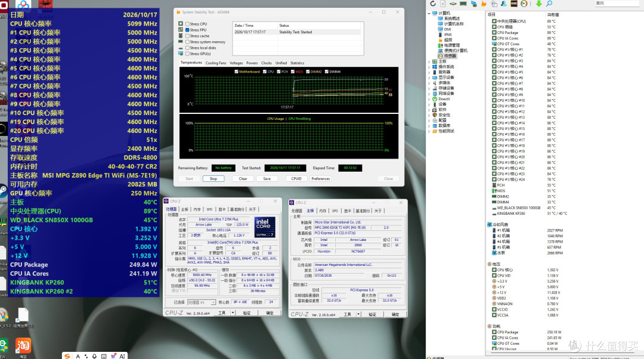This screenshot has width=644, height=359.
Task: Click the network computers icon in AIDA64 toolbar
Action: point(473,4)
